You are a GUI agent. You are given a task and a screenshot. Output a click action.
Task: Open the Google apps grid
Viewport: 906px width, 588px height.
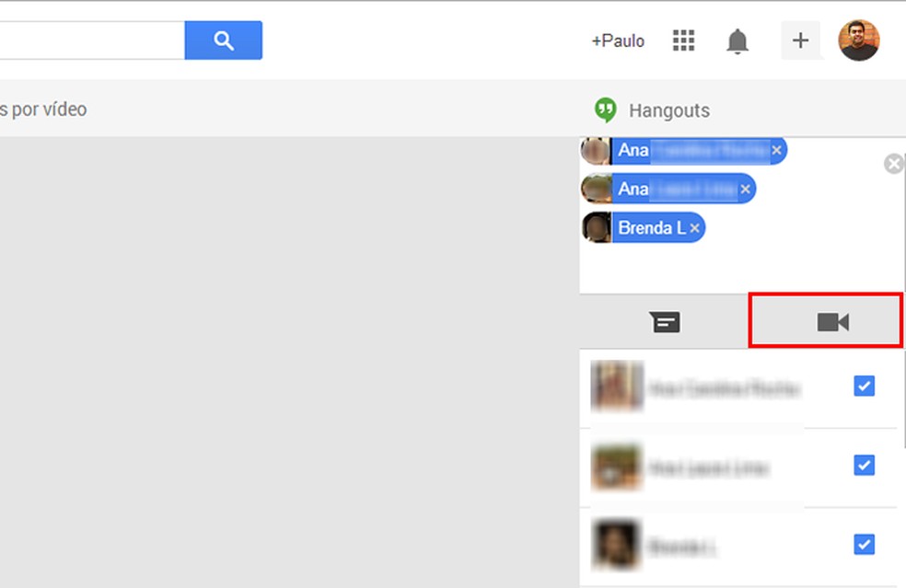683,40
